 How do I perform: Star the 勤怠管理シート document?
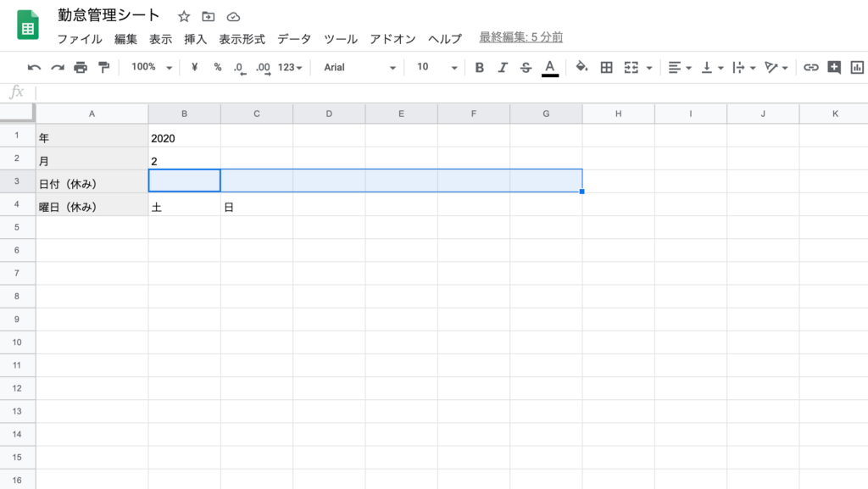tap(184, 17)
